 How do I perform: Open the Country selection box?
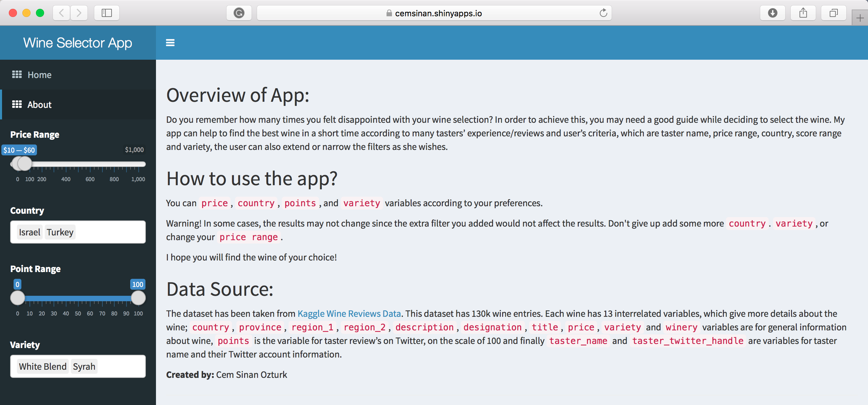(78, 232)
